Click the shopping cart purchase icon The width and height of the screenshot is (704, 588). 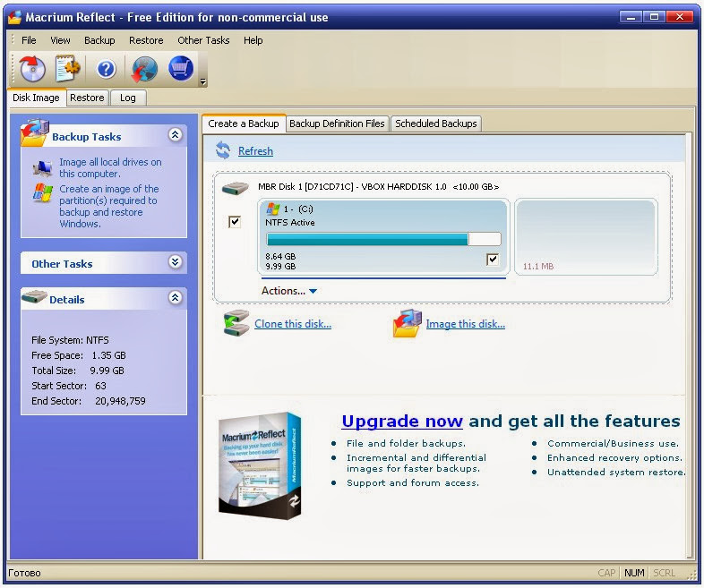181,68
